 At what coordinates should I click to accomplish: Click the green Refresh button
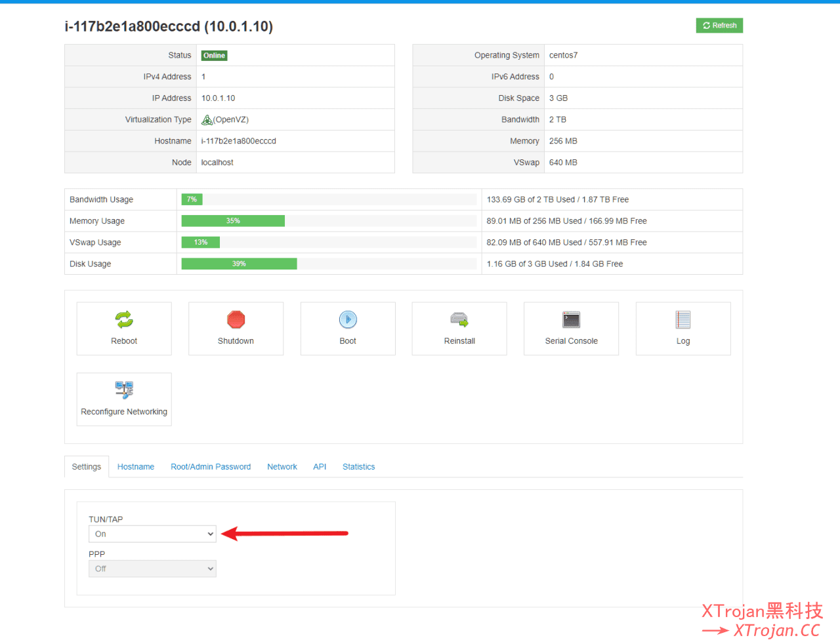pyautogui.click(x=719, y=26)
